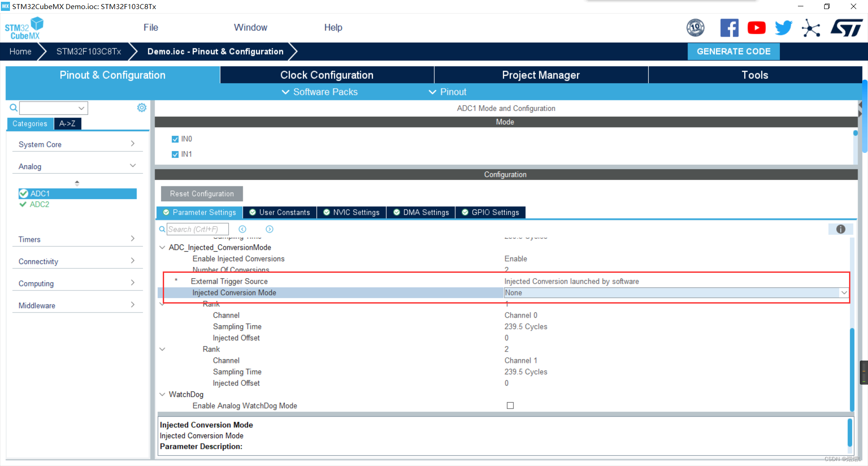Open the Facebook link icon
This screenshot has width=868, height=466.
click(729, 28)
